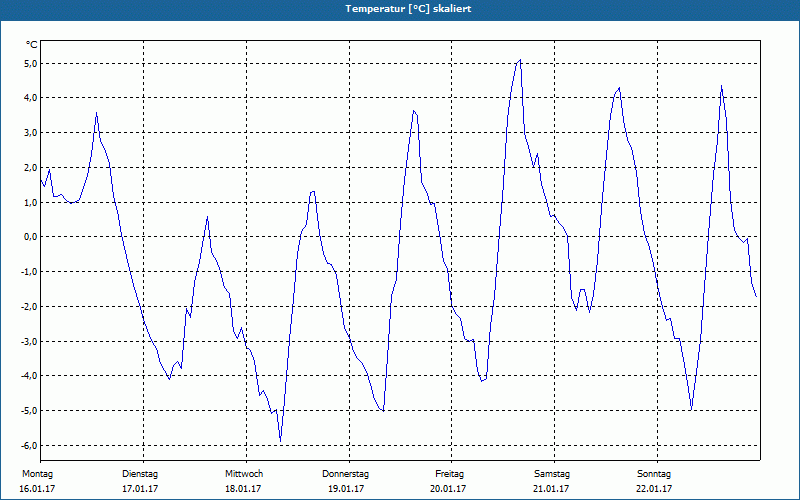Screen dimensions: 800x500
Task: Click the -5,0 y-axis label
Action: coord(30,411)
